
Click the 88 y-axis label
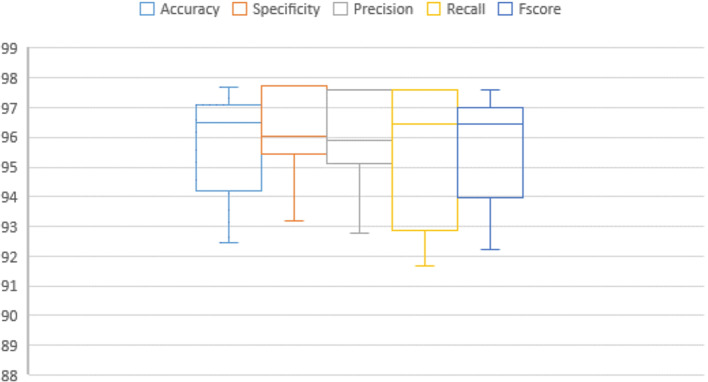[9, 375]
